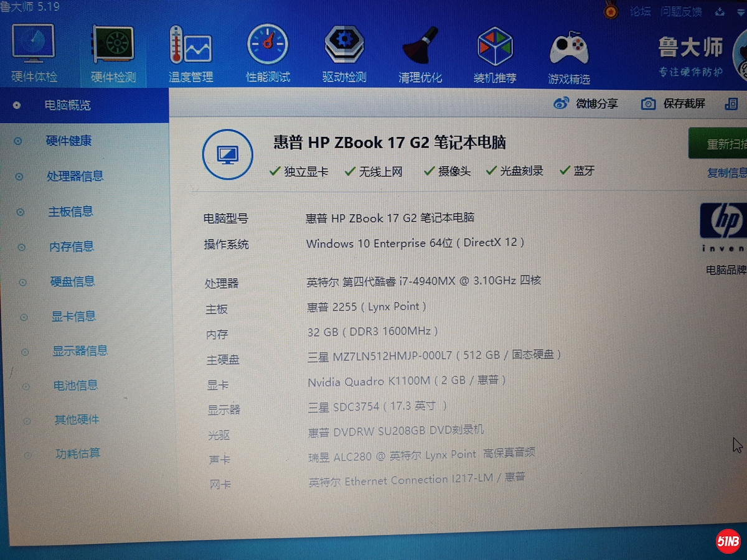Click the 复制信息 copy info link
This screenshot has height=560, width=747.
[726, 173]
